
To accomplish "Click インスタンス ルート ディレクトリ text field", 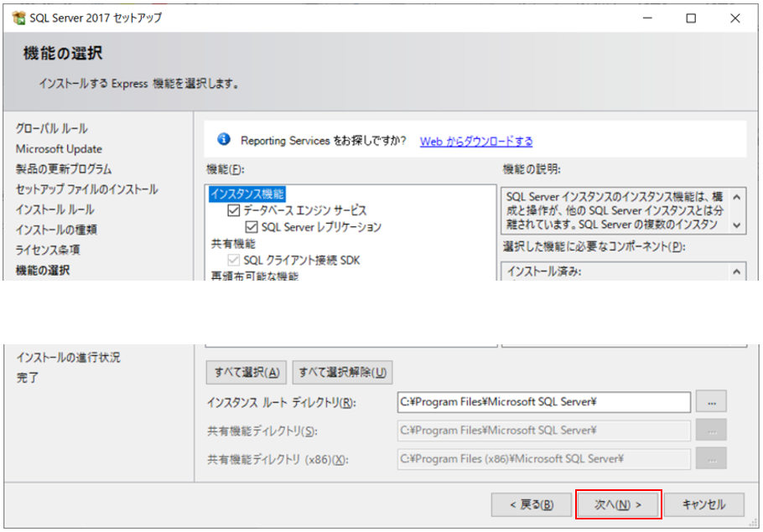I will point(544,402).
